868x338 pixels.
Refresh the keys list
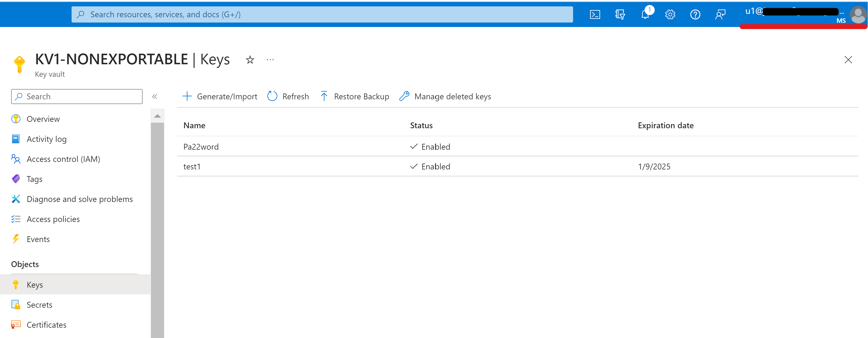pos(288,97)
